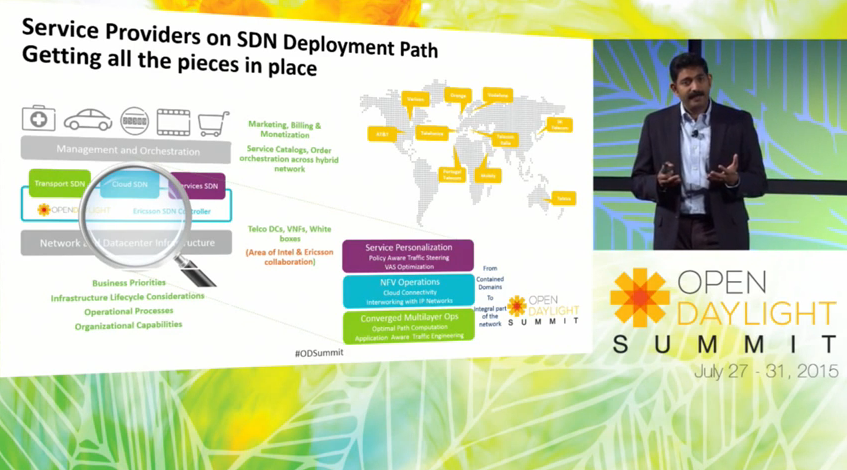Click the blue Cloud SDN box

(130, 184)
